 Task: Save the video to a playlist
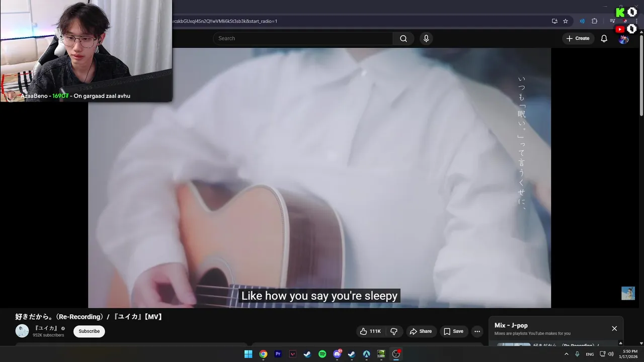click(453, 331)
